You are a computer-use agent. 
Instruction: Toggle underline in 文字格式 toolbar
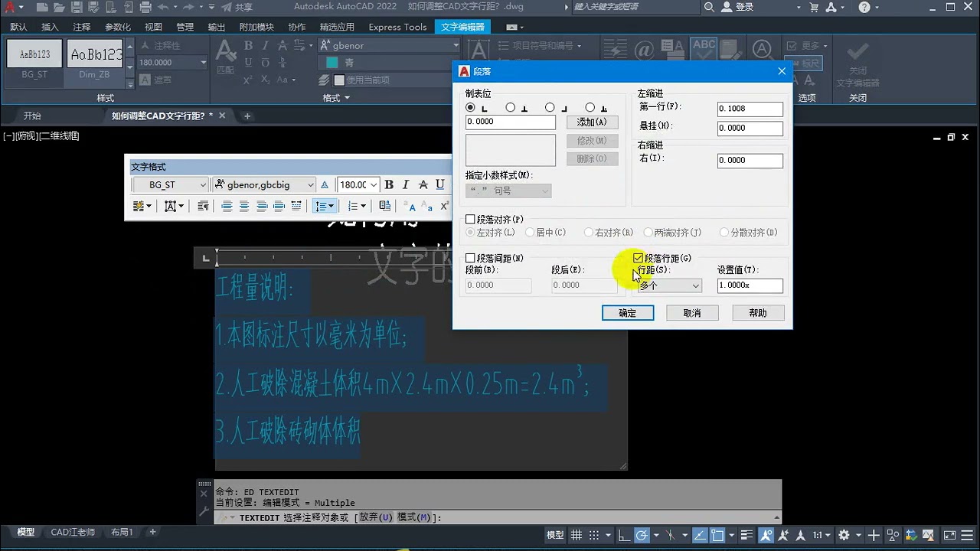439,184
